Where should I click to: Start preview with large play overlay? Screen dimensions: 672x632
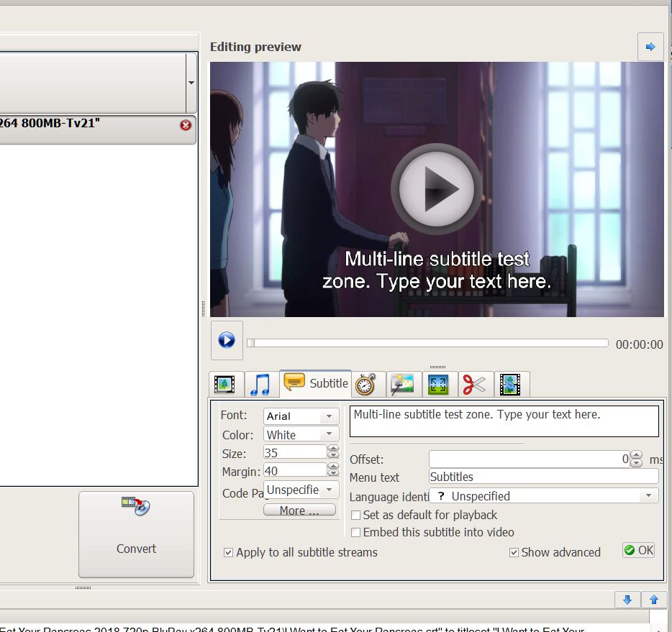coord(437,189)
